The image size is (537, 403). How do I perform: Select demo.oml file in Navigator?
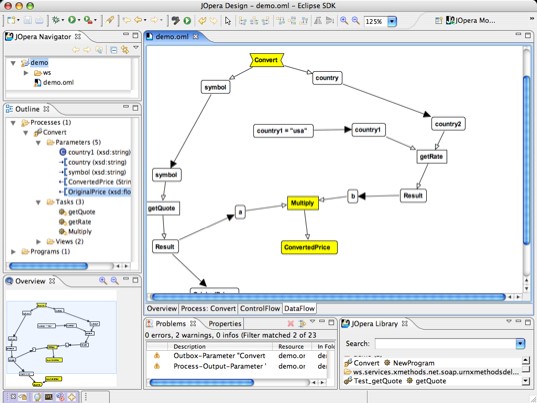[x=54, y=83]
